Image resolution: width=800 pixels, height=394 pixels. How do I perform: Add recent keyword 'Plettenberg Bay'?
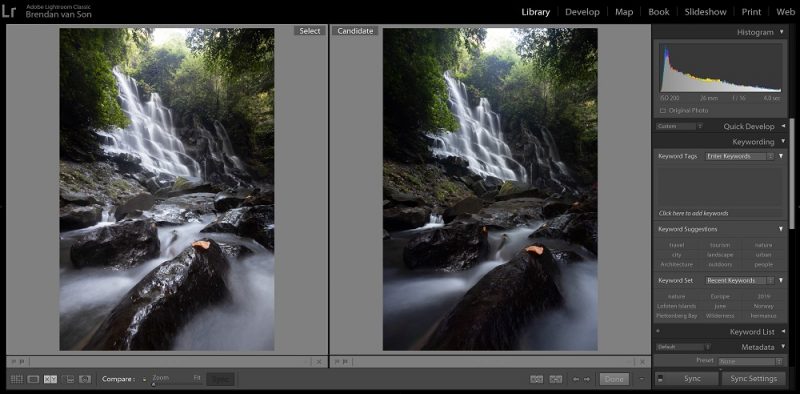[x=677, y=316]
